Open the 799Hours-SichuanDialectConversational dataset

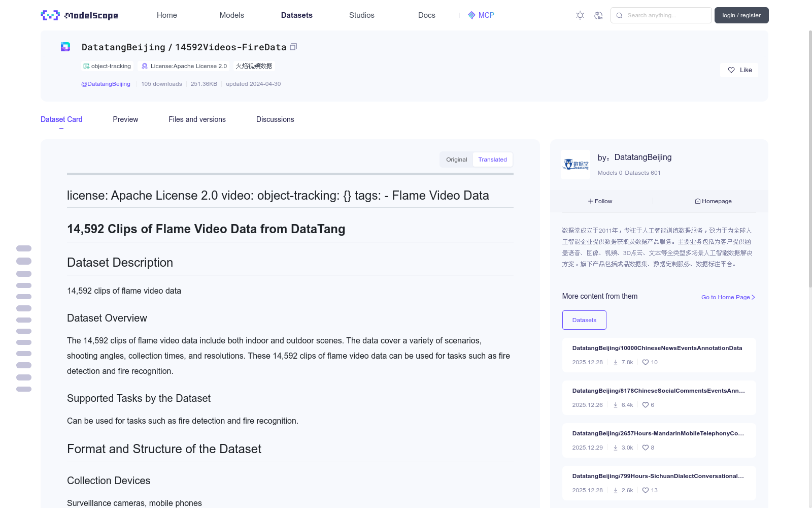click(658, 476)
